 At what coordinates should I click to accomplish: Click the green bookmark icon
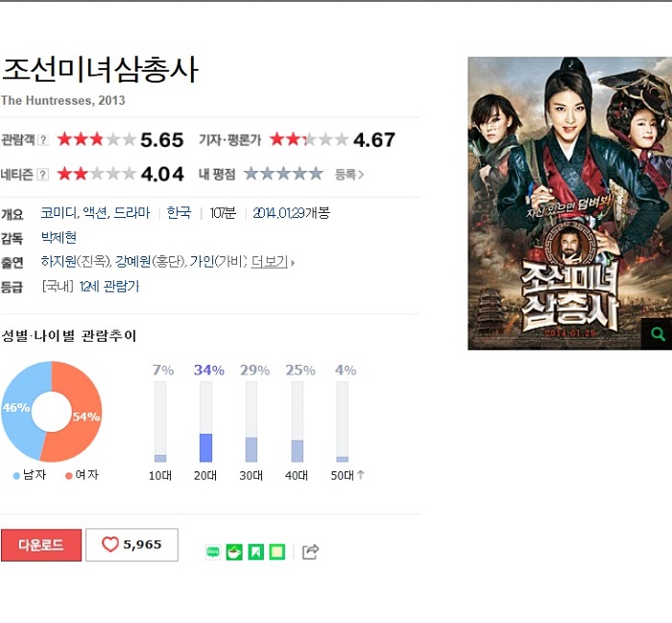[x=256, y=552]
